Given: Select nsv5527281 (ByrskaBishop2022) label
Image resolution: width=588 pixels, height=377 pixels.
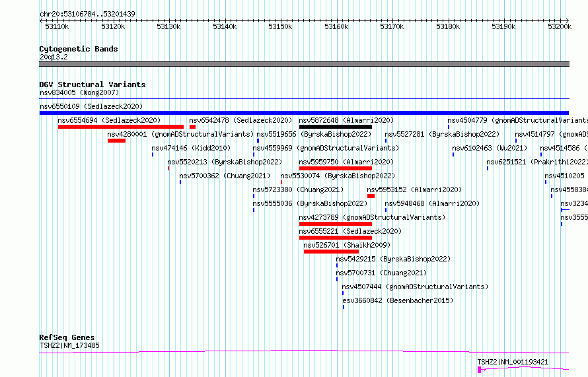Looking at the screenshot, I should pos(442,134).
